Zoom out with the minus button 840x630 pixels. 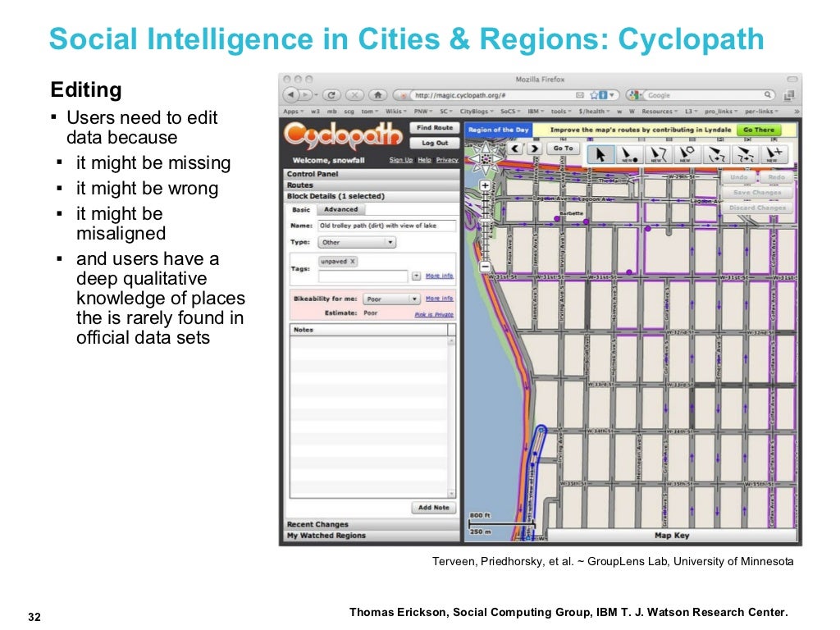coord(485,266)
